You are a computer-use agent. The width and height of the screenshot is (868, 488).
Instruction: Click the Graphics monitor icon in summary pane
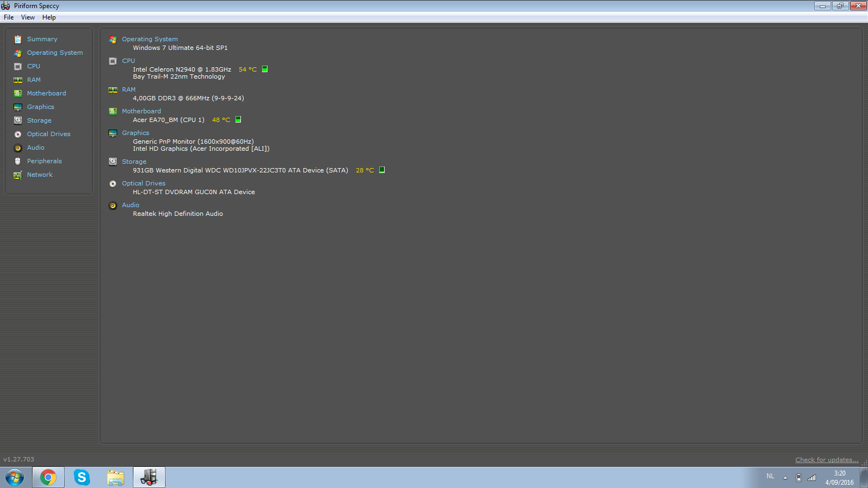113,133
